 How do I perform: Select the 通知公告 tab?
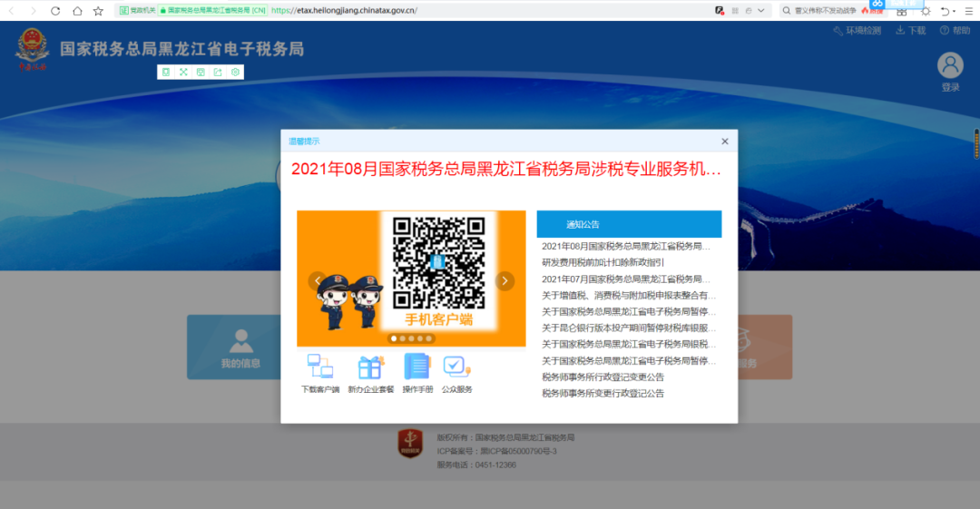tap(629, 224)
